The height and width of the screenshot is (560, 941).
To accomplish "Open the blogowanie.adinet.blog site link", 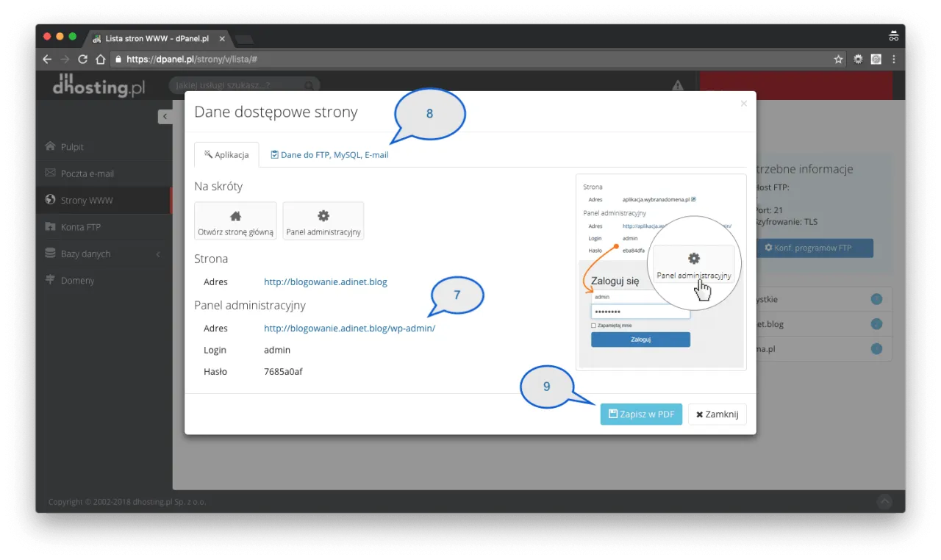I will (x=325, y=281).
